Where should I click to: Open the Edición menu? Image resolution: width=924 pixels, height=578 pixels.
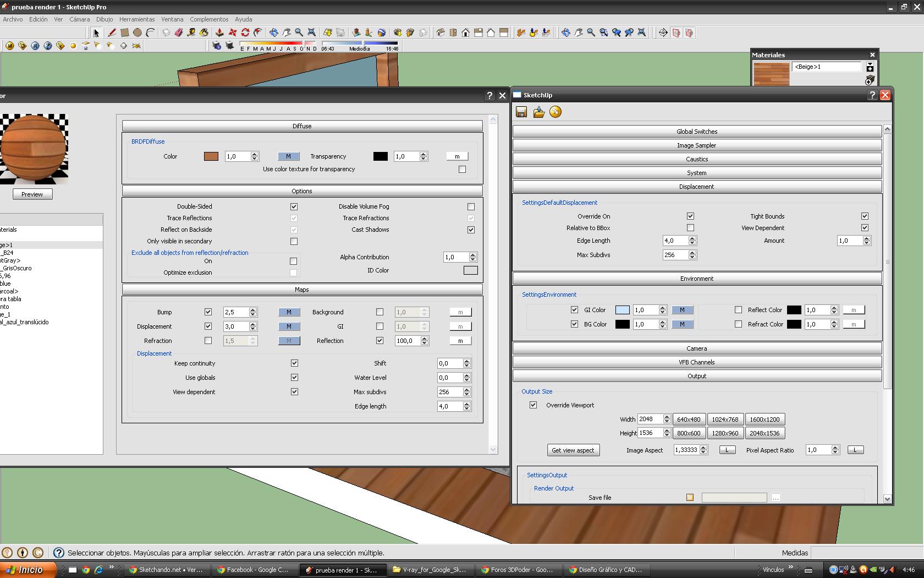38,19
